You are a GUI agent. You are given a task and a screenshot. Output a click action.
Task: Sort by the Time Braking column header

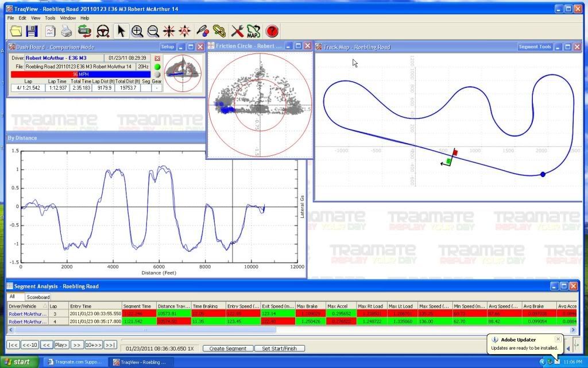pyautogui.click(x=208, y=306)
